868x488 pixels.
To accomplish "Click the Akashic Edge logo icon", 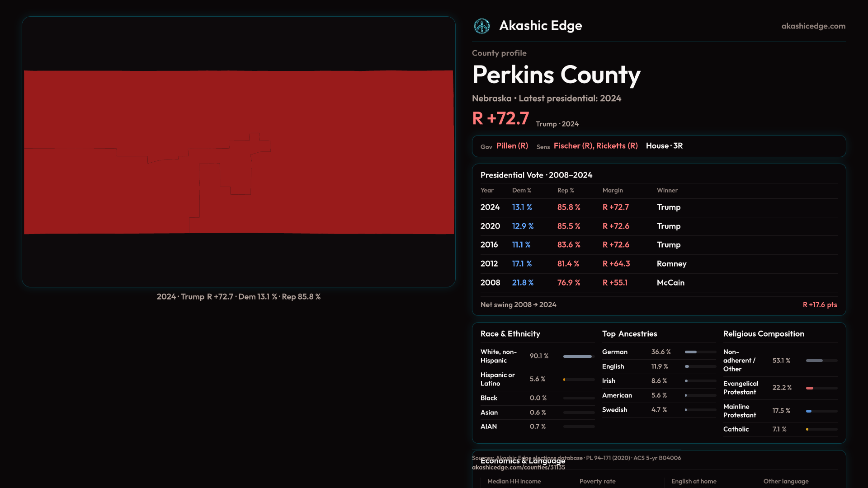I will [x=481, y=26].
